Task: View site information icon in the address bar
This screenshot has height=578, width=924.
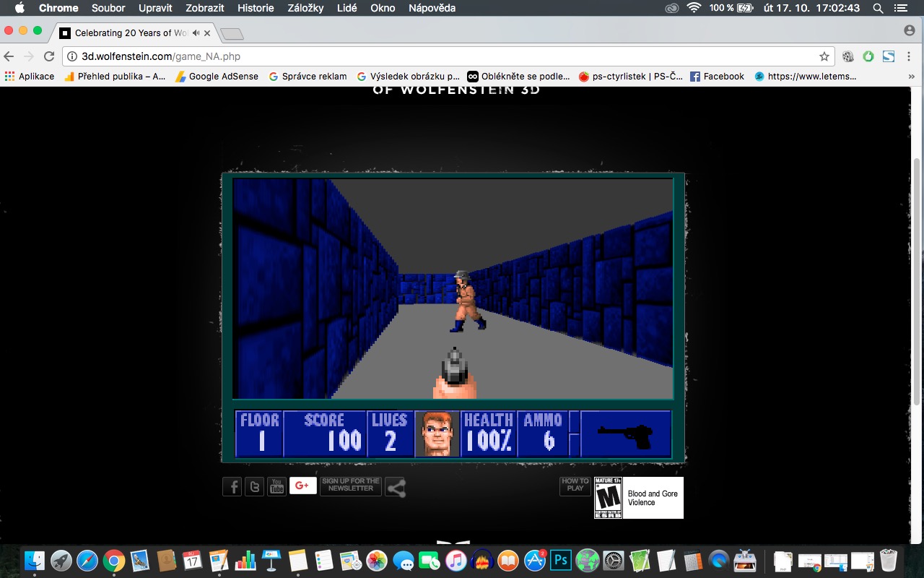Action: point(72,56)
